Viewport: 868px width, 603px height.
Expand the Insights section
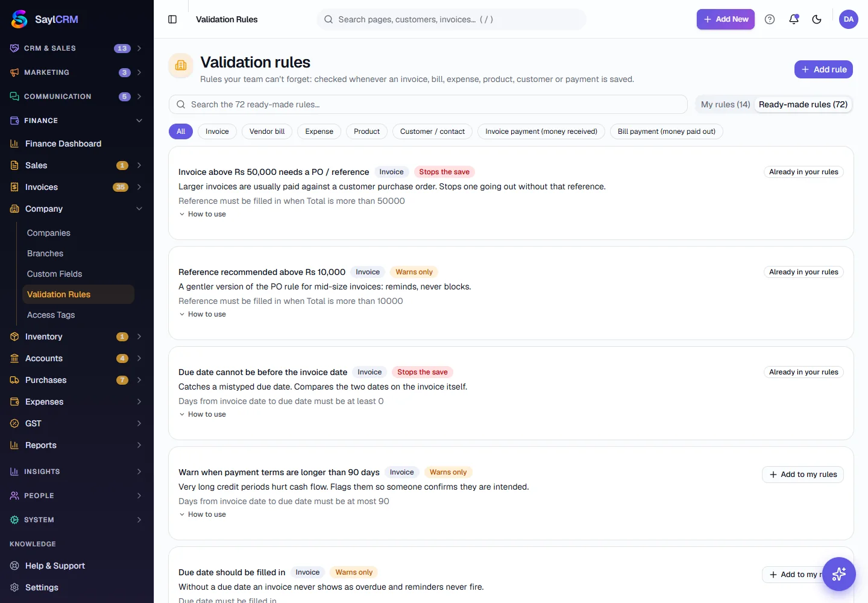pos(77,472)
